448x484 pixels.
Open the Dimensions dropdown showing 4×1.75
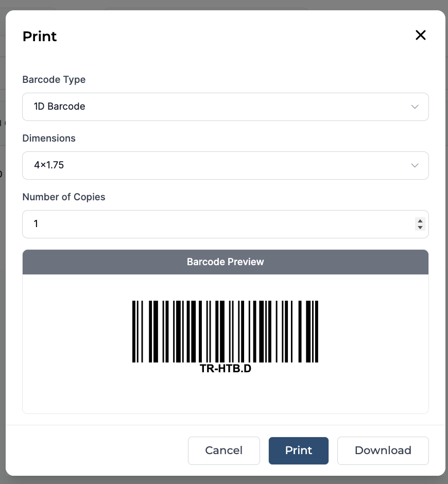coord(226,165)
